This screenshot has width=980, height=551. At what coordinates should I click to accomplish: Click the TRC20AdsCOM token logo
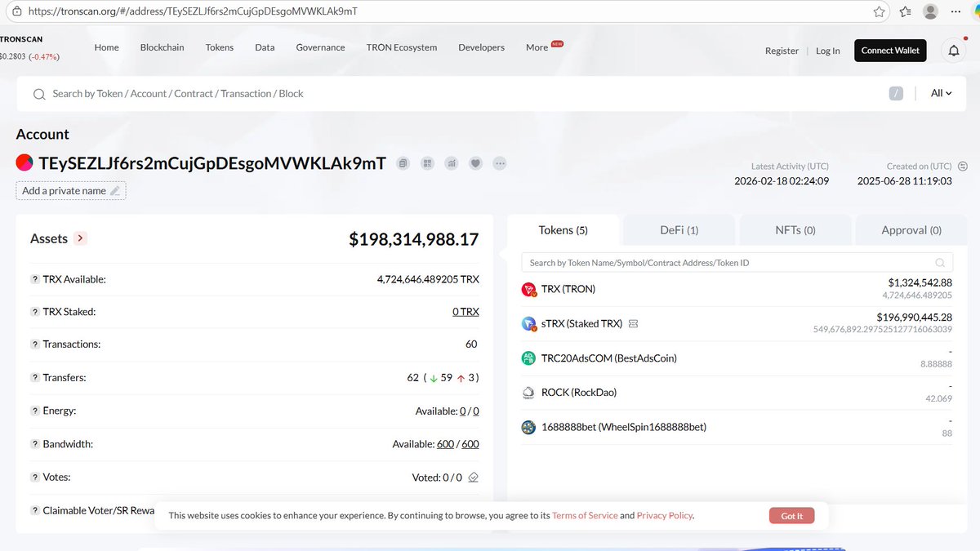[528, 358]
